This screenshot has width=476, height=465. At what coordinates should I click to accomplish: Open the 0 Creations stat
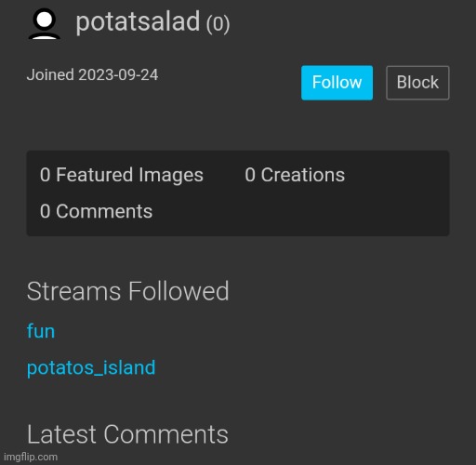click(295, 175)
